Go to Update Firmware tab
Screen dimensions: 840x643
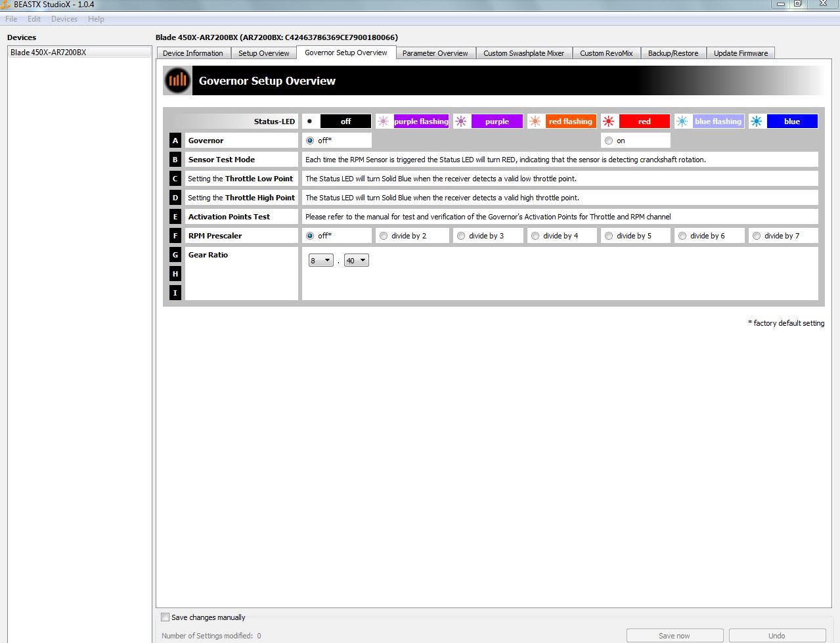(741, 53)
